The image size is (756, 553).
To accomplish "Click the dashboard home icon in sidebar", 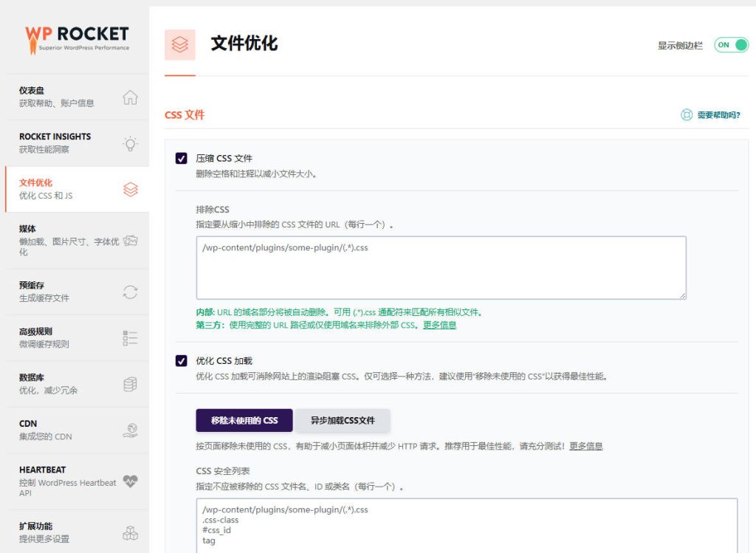I will (x=130, y=97).
